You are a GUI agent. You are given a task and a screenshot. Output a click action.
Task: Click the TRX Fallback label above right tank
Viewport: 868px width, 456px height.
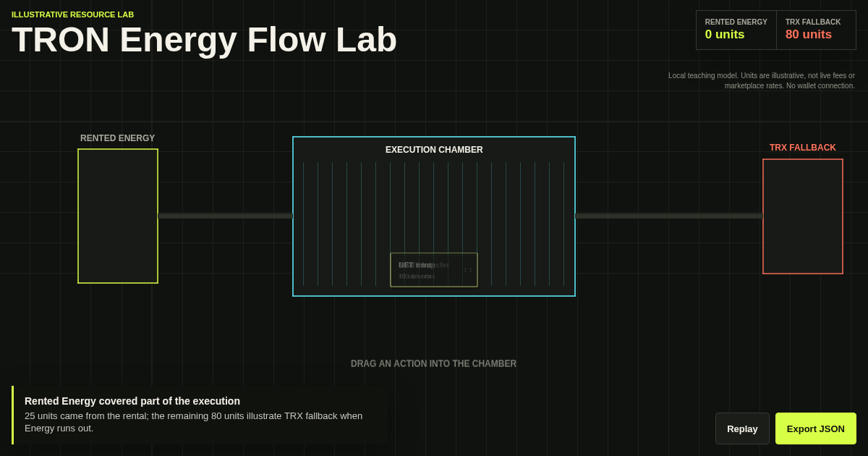click(803, 148)
